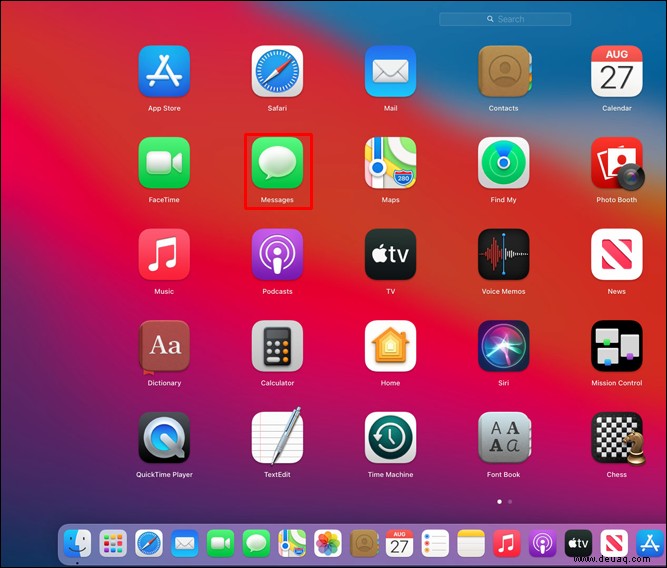667x568 pixels.
Task: Open Podcasts from the Launchpad grid
Action: (x=277, y=254)
